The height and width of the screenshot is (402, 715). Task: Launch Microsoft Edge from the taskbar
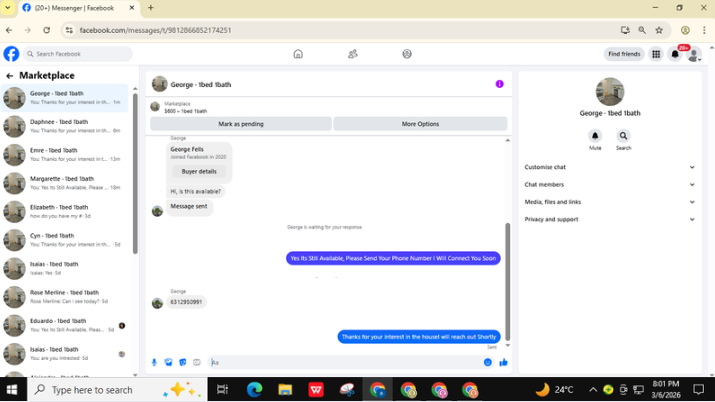click(254, 390)
